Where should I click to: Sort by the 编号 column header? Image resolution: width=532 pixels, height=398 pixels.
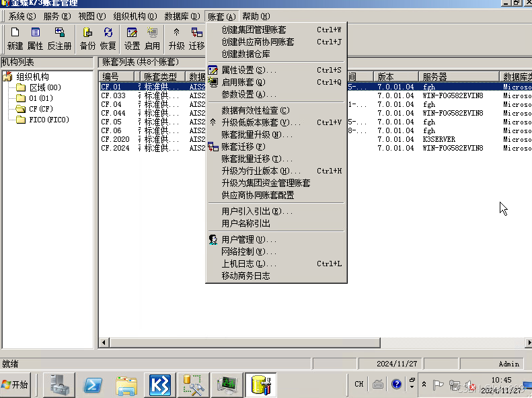(117, 77)
